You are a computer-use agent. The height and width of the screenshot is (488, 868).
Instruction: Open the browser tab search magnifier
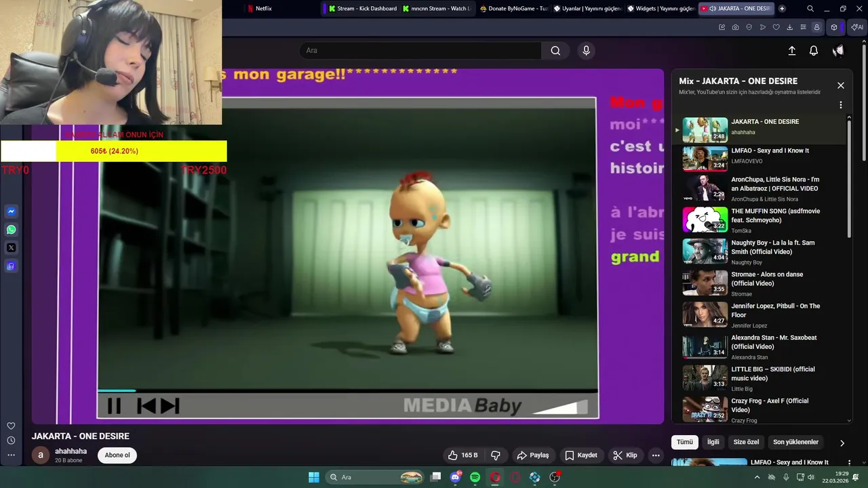810,9
